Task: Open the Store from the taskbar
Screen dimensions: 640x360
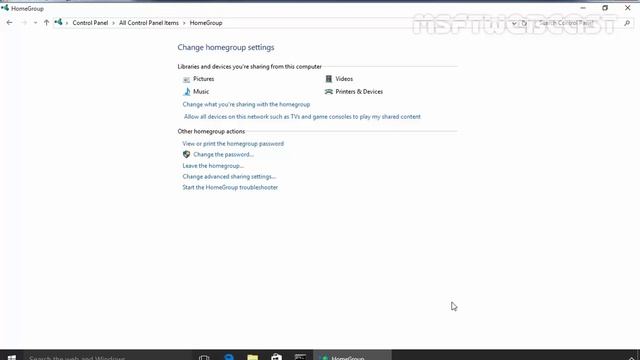Action: click(x=276, y=358)
